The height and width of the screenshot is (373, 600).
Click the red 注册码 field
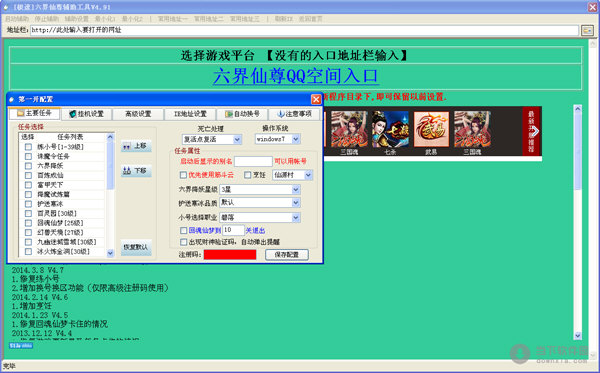[230, 254]
